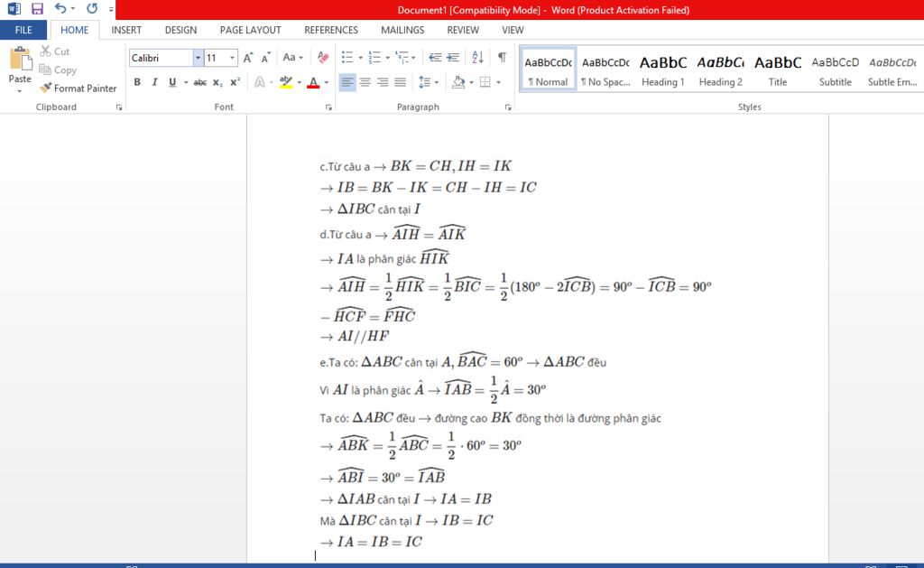Toggle Italic formatting

pyautogui.click(x=154, y=82)
